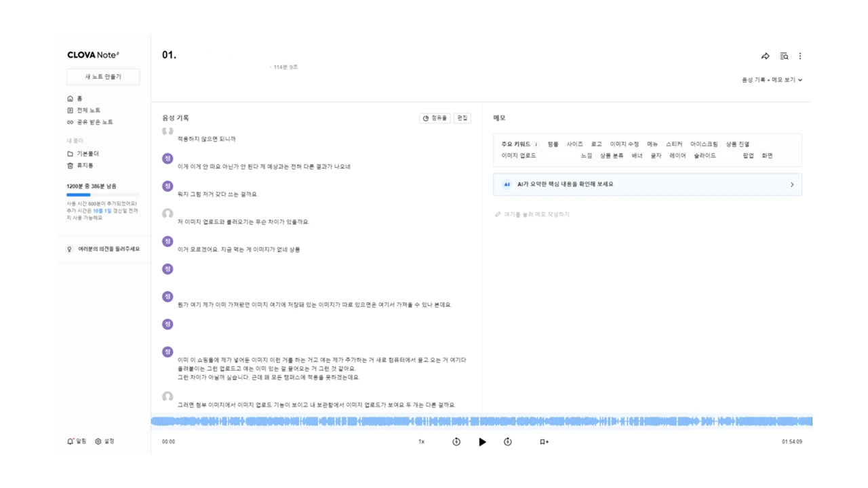Click the memo placeholder to write a note
Screen dimensions: 868x488
point(538,214)
